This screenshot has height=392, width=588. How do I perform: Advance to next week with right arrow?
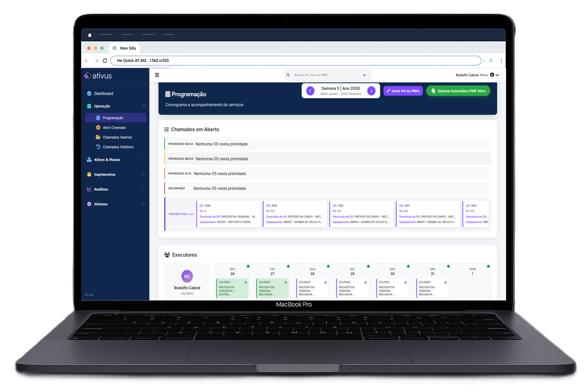click(371, 91)
